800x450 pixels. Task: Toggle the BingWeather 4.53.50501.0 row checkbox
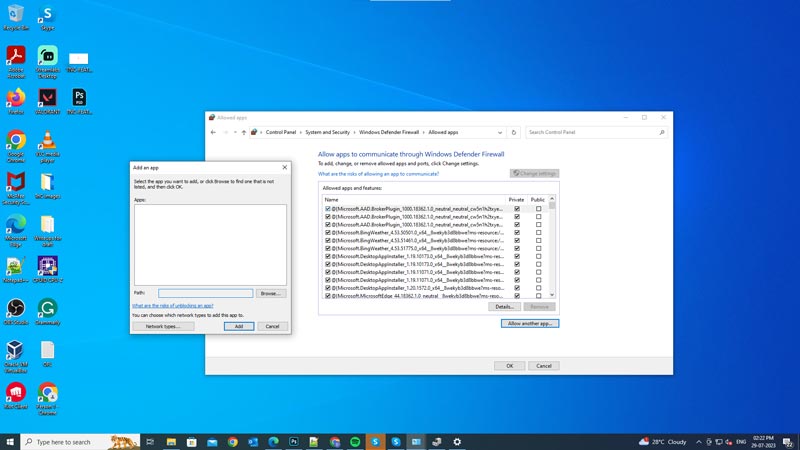click(x=328, y=233)
